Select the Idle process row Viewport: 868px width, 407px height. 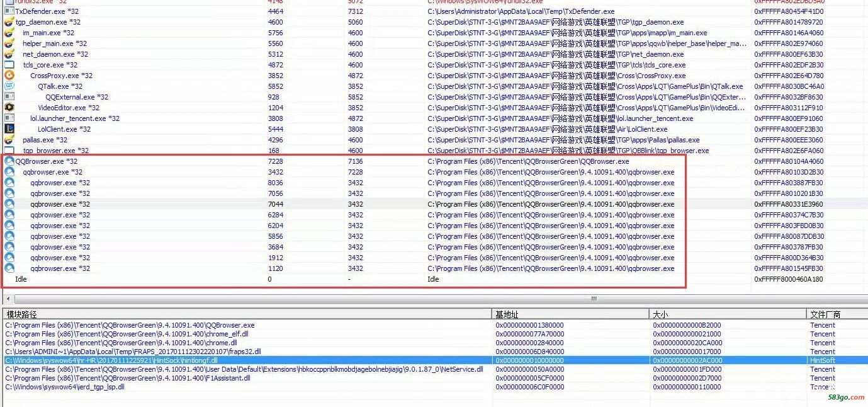[x=434, y=279]
